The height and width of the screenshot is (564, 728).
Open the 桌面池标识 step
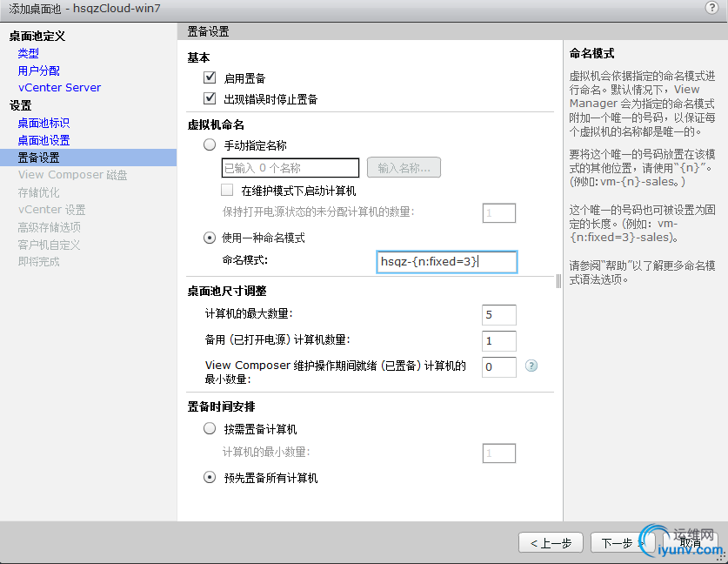click(43, 123)
